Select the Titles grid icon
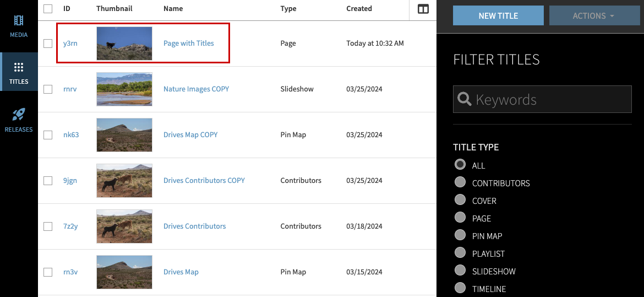This screenshot has height=297, width=644. tap(19, 68)
